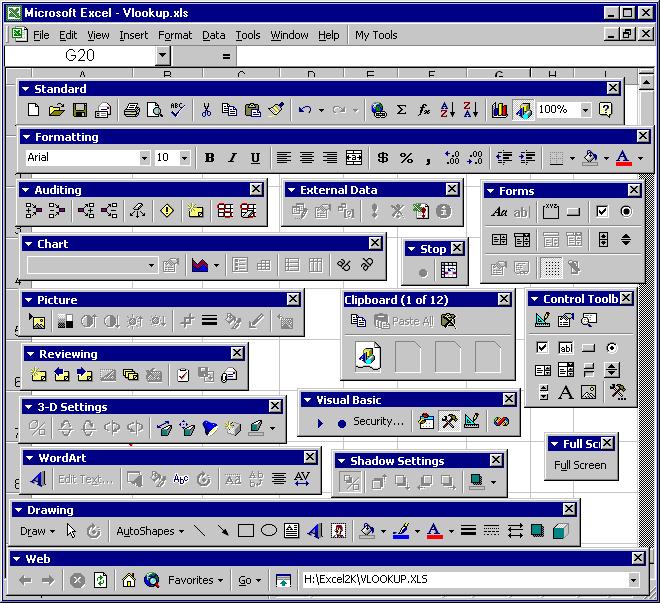Click the formula bar input area
Image resolution: width=660 pixels, height=603 pixels.
click(445, 56)
